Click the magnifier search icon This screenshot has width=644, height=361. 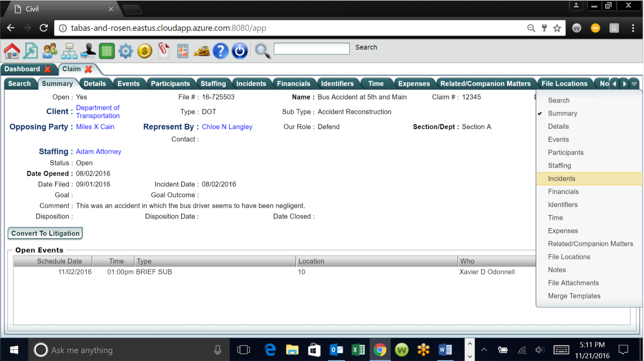pos(263,51)
